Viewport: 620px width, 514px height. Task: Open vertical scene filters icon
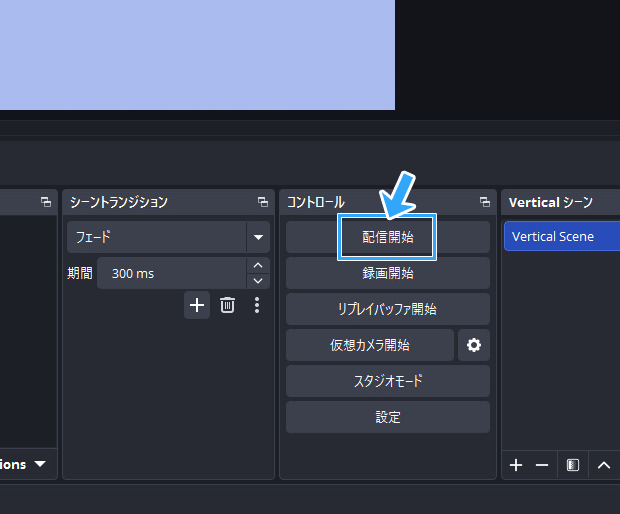pos(573,465)
